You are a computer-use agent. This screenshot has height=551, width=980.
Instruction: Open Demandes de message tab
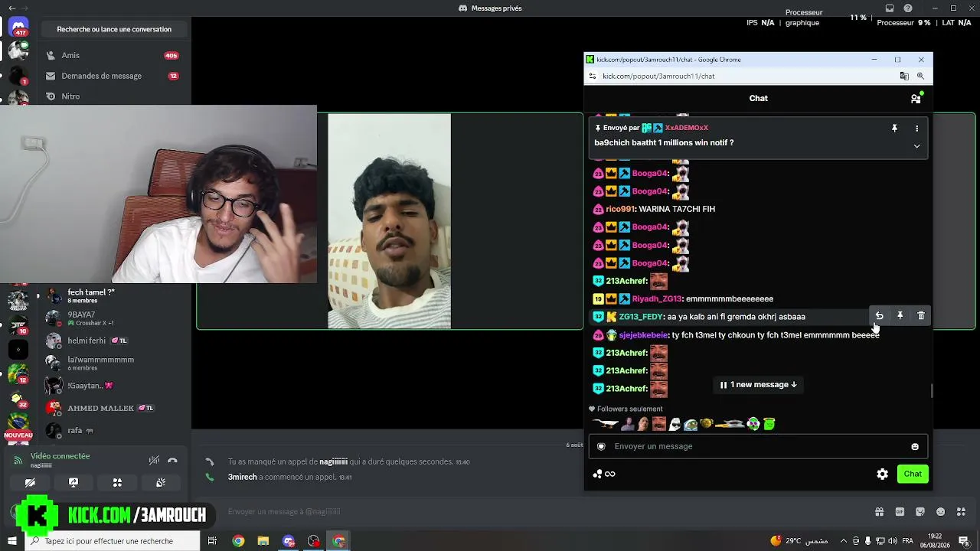tap(113, 76)
